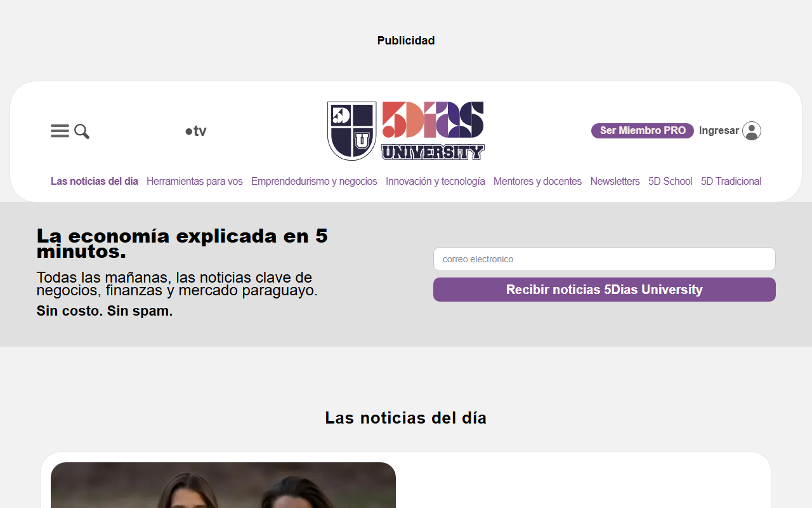Click Ser Miembro PRO button
The width and height of the screenshot is (812, 508).
click(643, 130)
